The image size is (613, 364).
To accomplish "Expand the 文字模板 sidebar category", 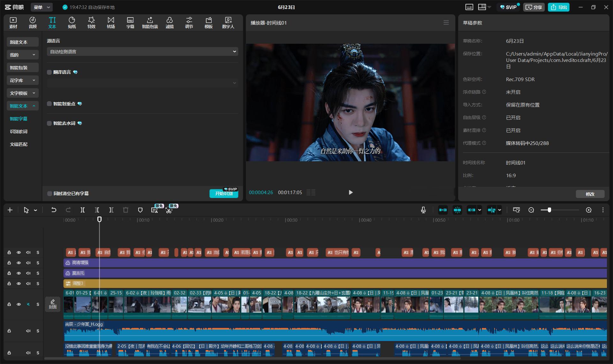I will coord(22,93).
